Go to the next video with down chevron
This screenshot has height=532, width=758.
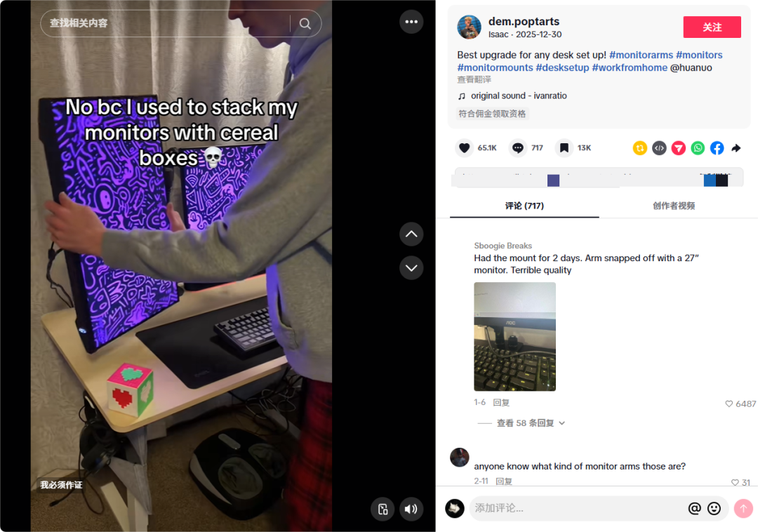[411, 267]
